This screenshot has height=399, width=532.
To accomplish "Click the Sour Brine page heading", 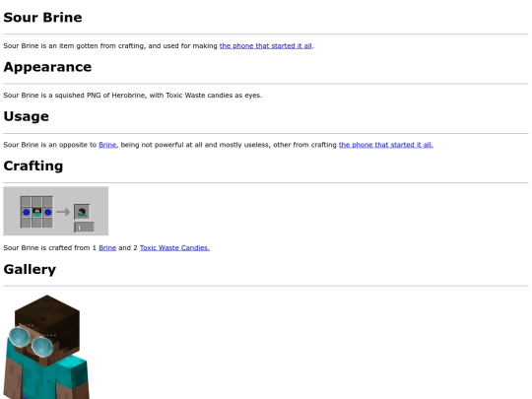I will coord(42,18).
